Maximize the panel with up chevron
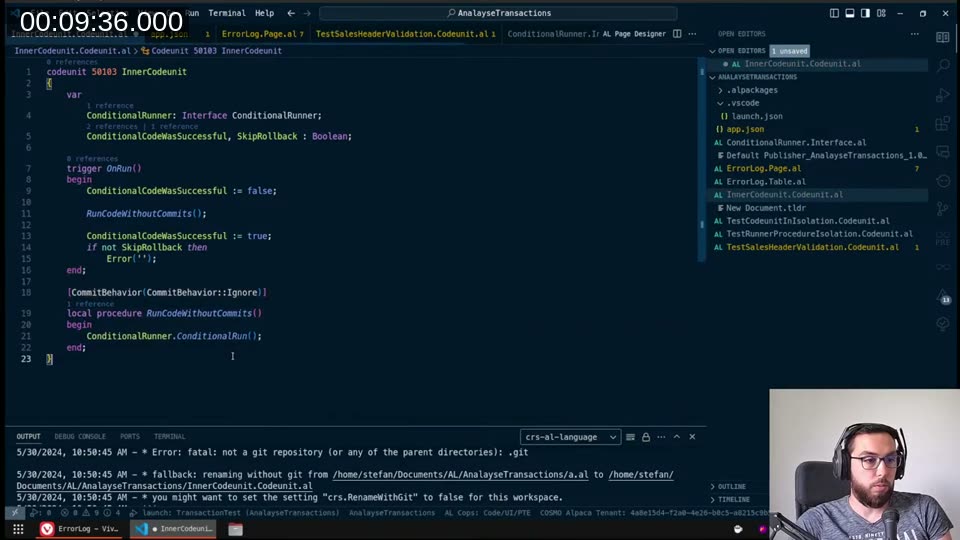The height and width of the screenshot is (540, 960). [677, 437]
